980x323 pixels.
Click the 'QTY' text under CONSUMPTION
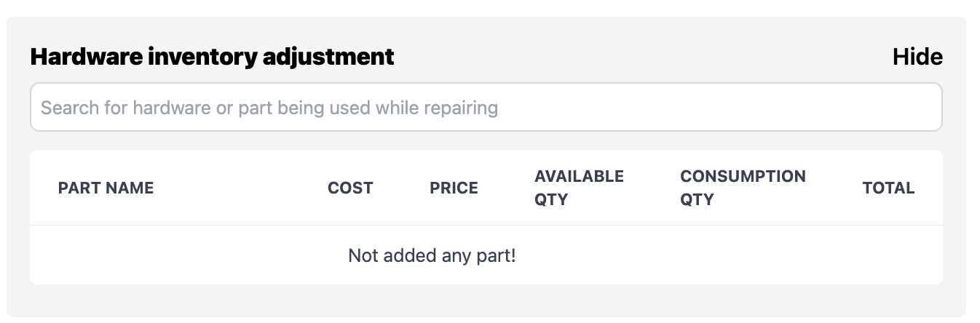(697, 199)
